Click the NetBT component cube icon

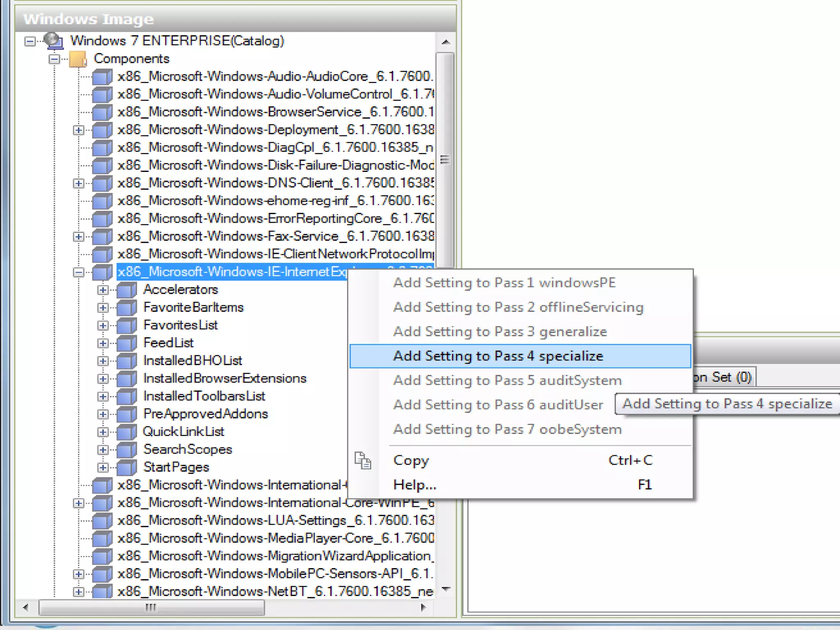pos(102,592)
